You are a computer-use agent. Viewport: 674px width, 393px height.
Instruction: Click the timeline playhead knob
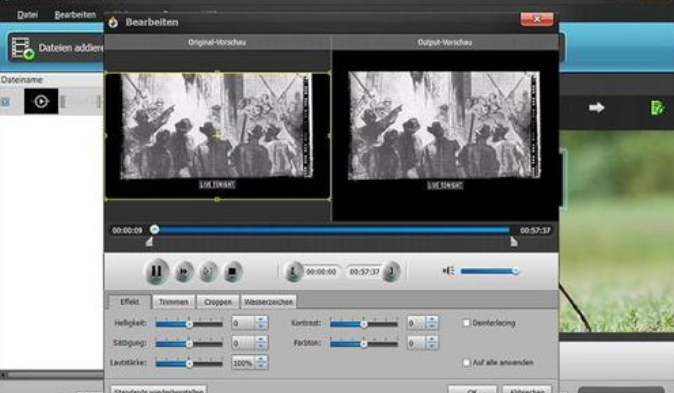tap(155, 230)
